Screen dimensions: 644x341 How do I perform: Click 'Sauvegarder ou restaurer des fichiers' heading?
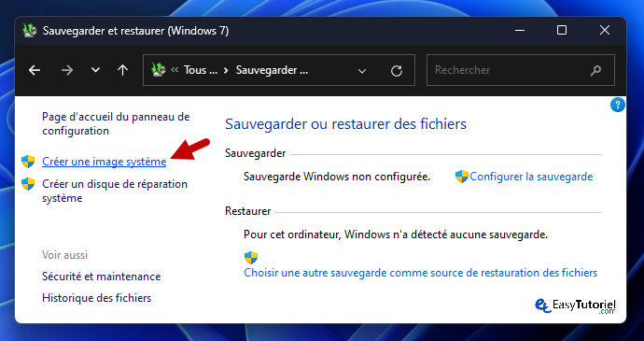346,124
